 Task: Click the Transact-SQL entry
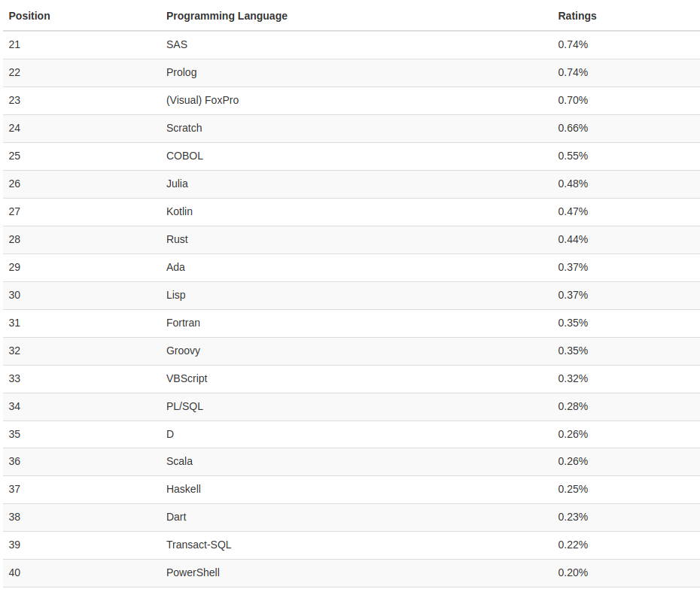199,545
